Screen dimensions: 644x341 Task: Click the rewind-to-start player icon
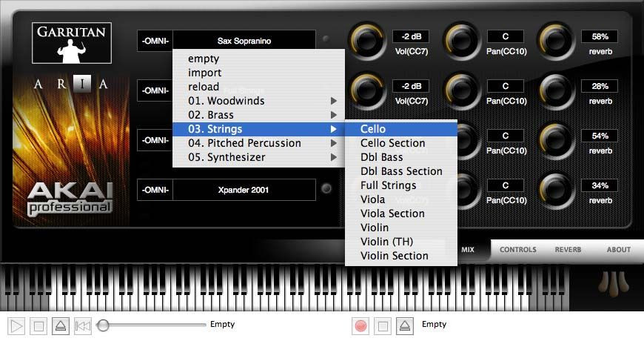click(x=83, y=325)
